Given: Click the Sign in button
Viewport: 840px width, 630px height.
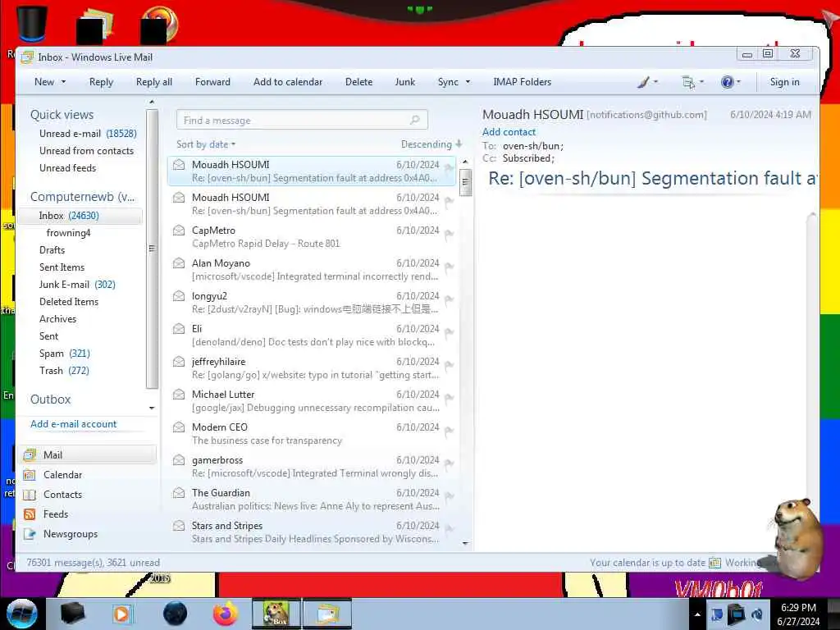Looking at the screenshot, I should coord(784,82).
